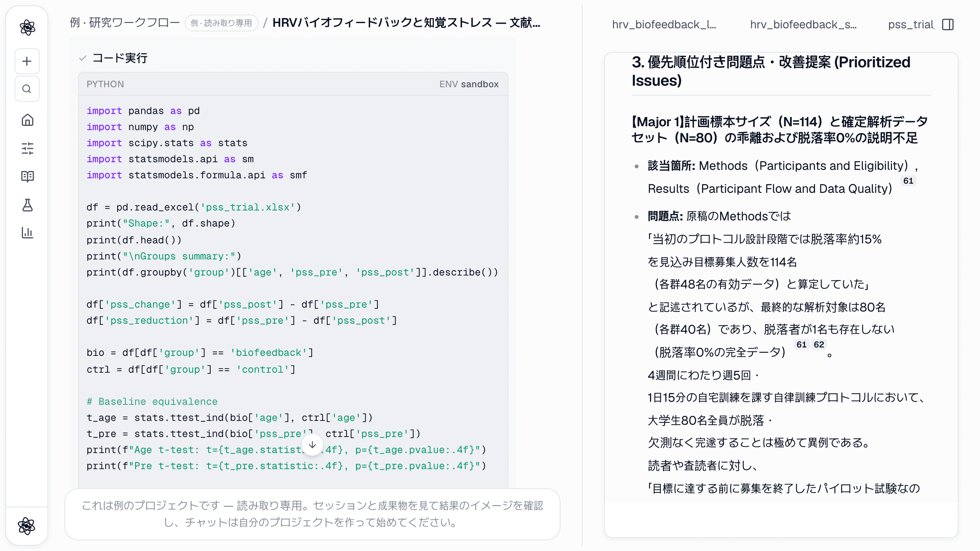Open citation 62 reference
The image size is (980, 551).
pyautogui.click(x=818, y=344)
